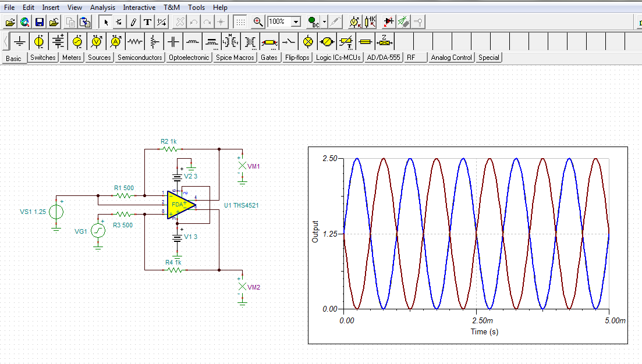Pick the capacitor component icon
642x364 pixels.
[x=173, y=42]
